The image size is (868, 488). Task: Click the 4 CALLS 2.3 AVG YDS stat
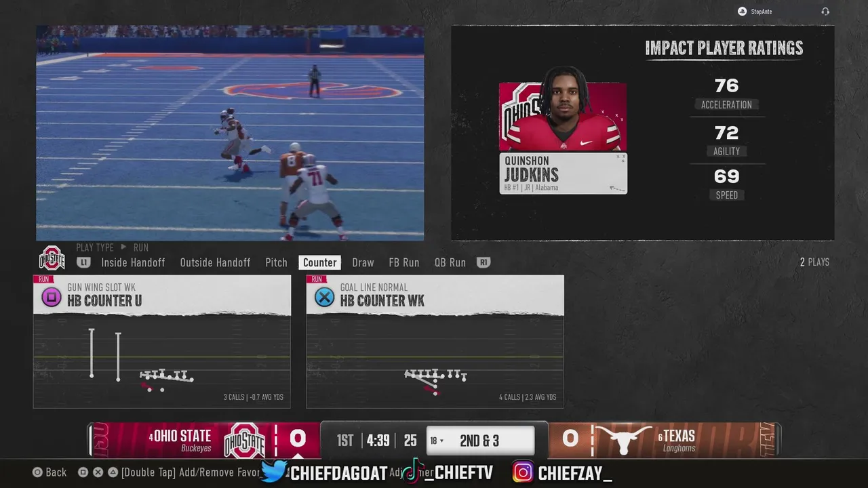pos(528,397)
